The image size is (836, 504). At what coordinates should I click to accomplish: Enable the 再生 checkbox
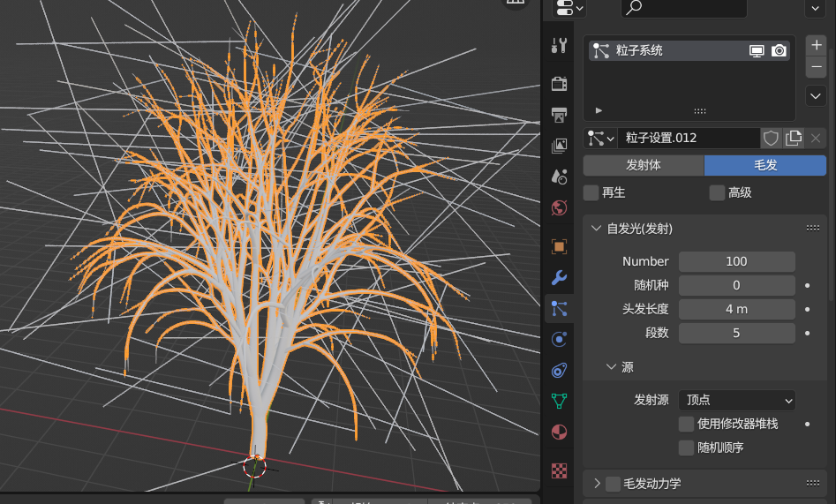pos(591,192)
